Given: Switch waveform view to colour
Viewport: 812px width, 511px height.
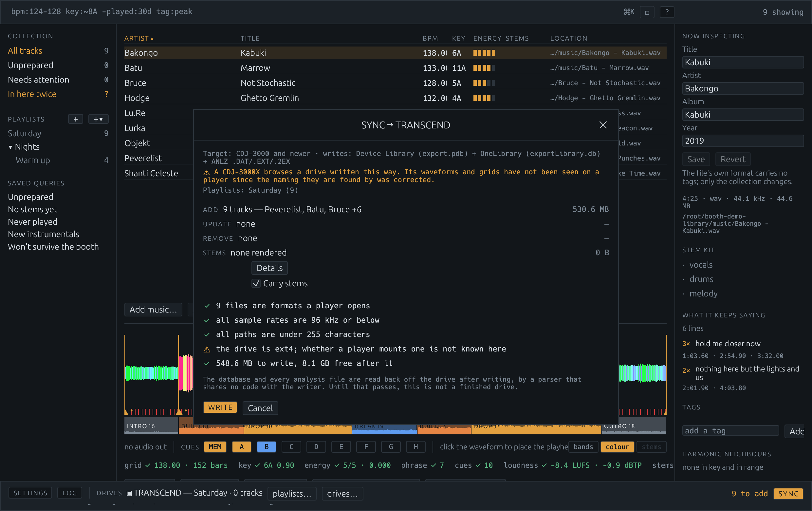Looking at the screenshot, I should click(x=617, y=446).
